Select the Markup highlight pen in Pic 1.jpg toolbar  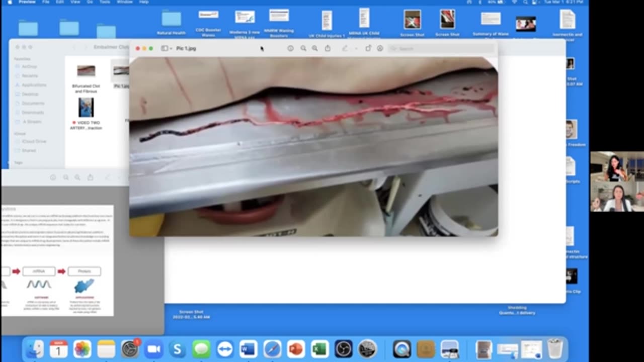[345, 48]
